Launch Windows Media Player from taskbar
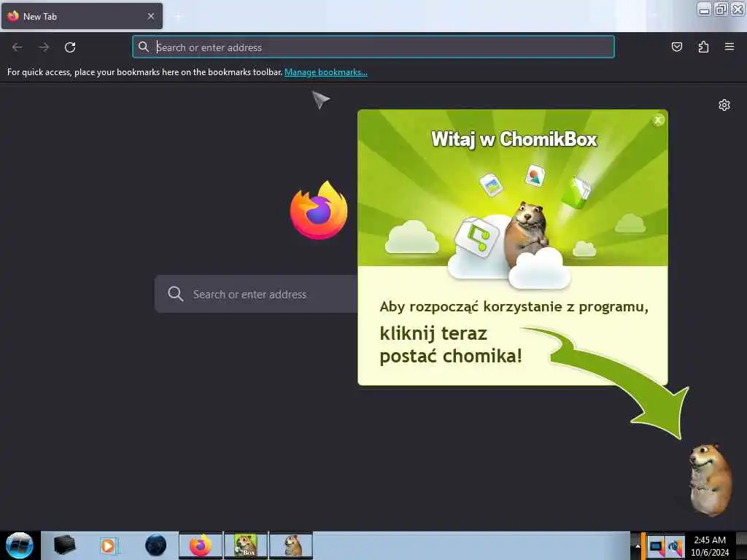Image resolution: width=747 pixels, height=560 pixels. [109, 545]
